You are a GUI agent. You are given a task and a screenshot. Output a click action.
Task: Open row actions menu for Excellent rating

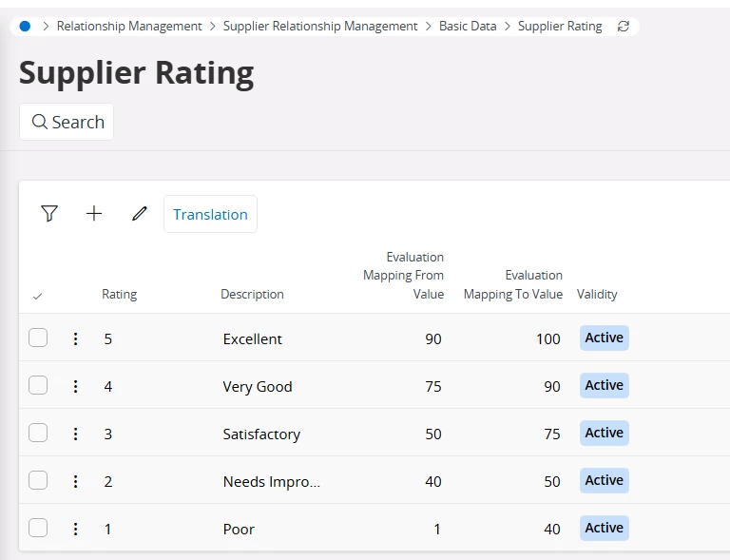tap(76, 338)
